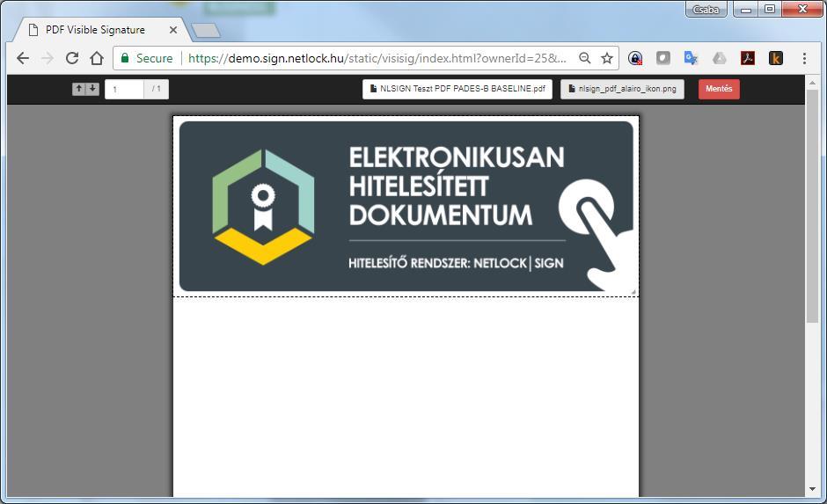Maximize the browser window
827x504 pixels.
click(x=770, y=10)
